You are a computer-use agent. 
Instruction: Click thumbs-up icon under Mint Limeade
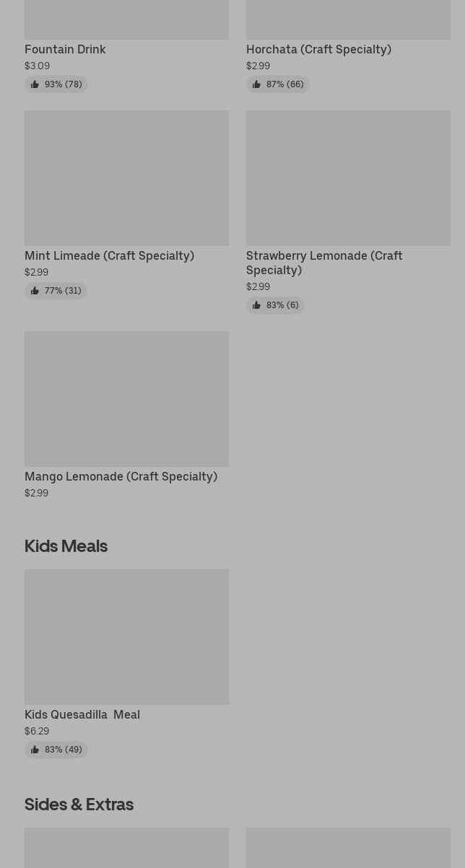point(35,291)
